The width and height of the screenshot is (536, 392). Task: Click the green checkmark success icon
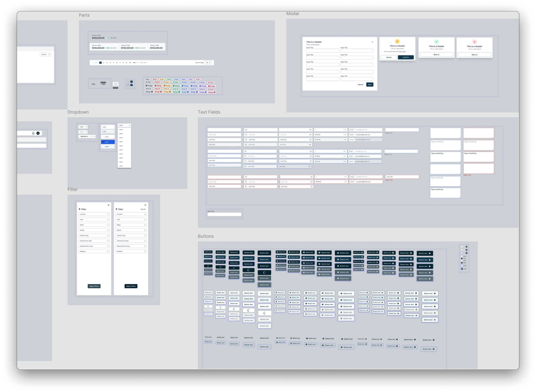coord(436,42)
